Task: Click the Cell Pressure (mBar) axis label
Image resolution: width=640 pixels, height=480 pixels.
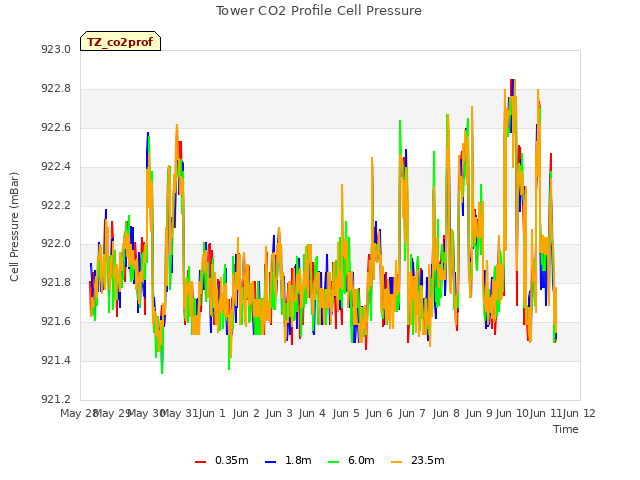Action: [14, 227]
